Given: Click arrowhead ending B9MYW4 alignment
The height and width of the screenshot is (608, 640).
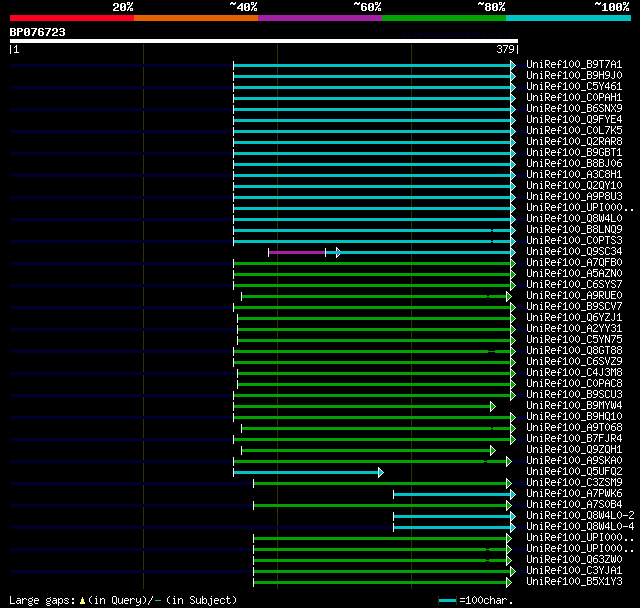Looking at the screenshot, I should 493,407.
